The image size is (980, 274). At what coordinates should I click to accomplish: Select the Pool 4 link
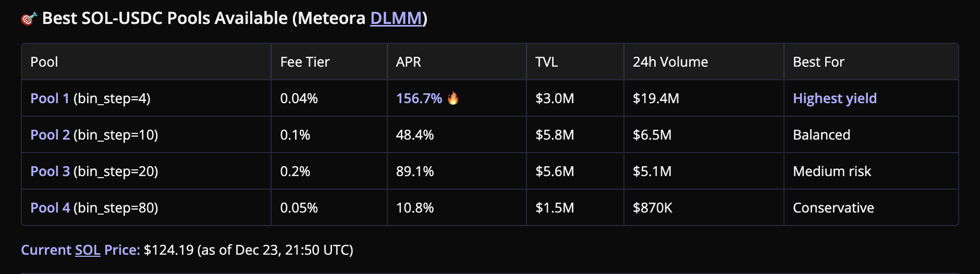(x=50, y=208)
